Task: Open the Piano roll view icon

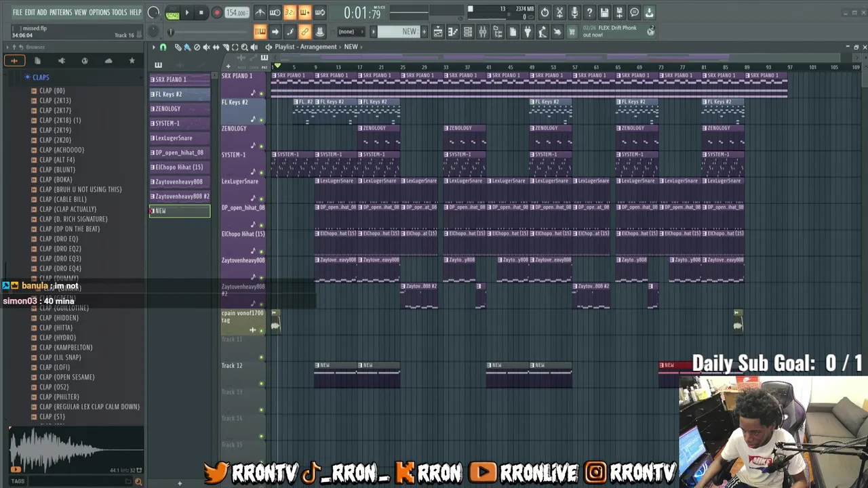Action: point(453,32)
